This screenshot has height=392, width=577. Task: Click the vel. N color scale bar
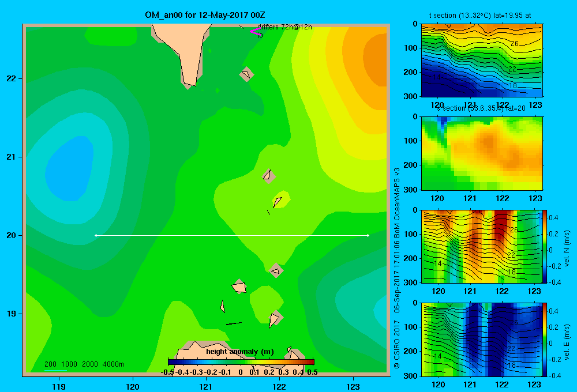pos(545,246)
